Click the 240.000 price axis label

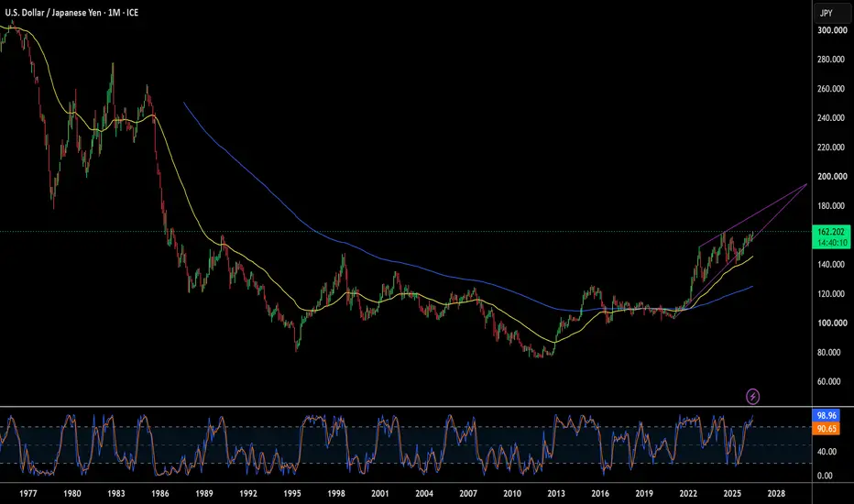click(x=832, y=118)
